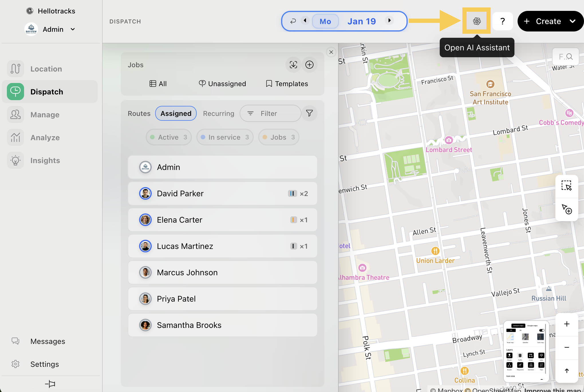584x392 pixels.
Task: Pin the sidebar with pin icon
Action: (50, 384)
